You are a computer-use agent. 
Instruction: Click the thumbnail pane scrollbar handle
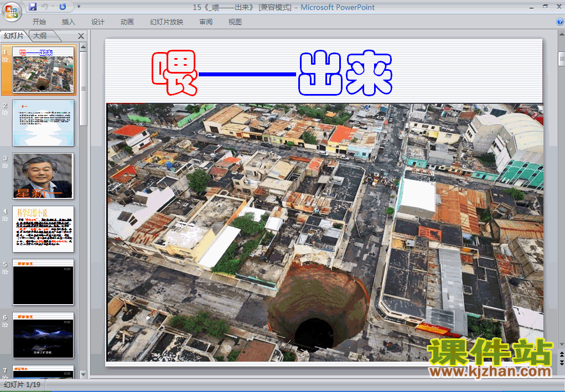83,88
